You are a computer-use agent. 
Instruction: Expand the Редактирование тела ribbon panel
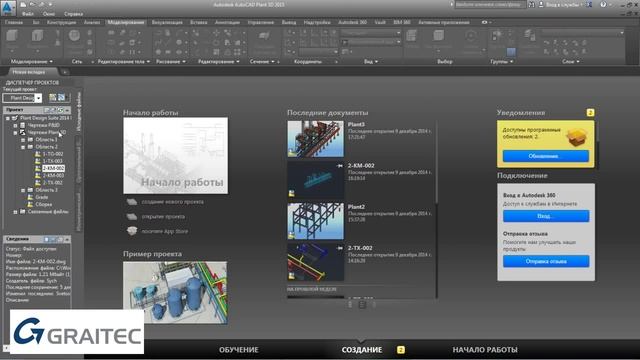pyautogui.click(x=124, y=62)
